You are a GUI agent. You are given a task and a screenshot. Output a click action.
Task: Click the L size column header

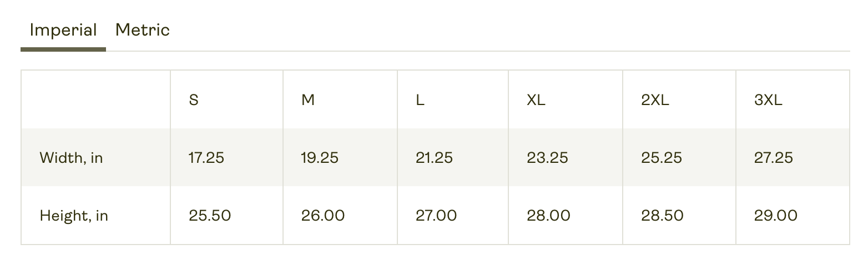pyautogui.click(x=420, y=101)
